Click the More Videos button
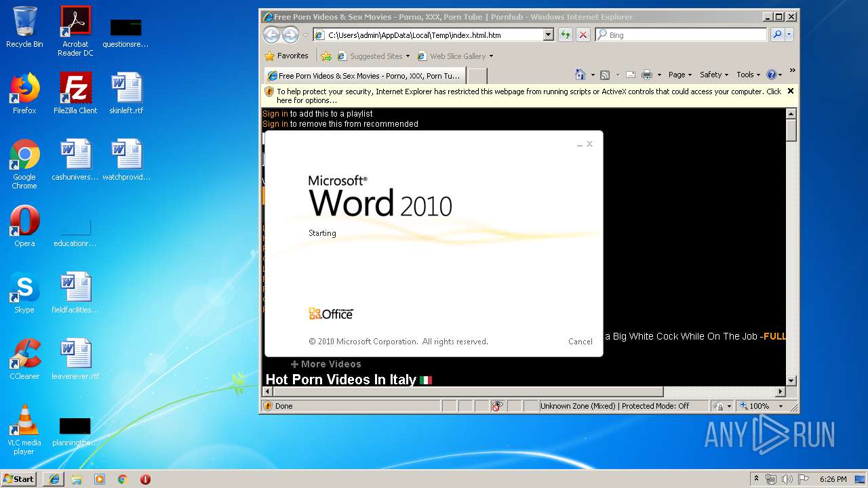 [x=326, y=364]
